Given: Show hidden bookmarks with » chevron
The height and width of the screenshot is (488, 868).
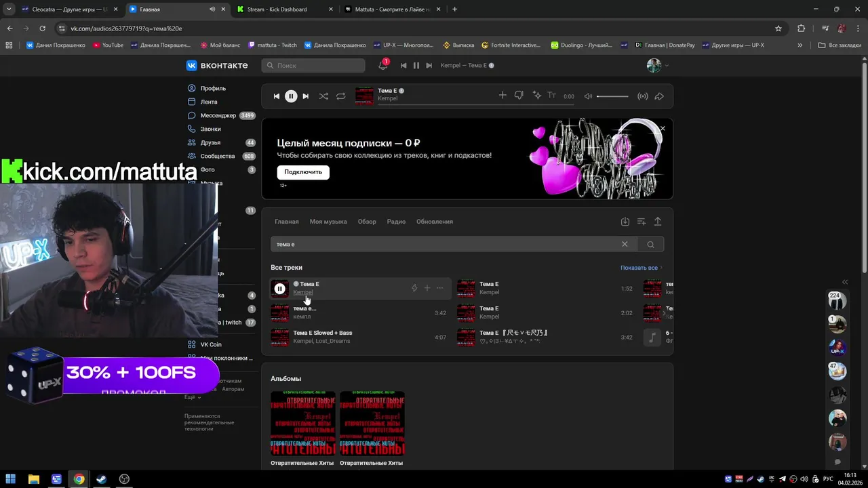Looking at the screenshot, I should (800, 45).
